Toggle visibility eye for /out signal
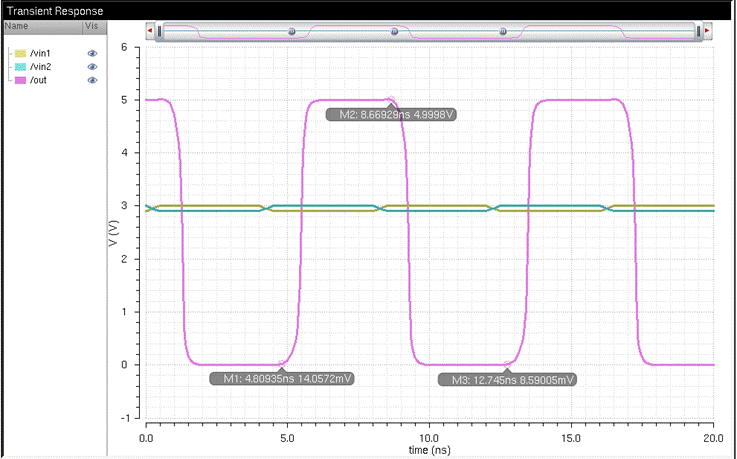737x459 pixels. [92, 80]
